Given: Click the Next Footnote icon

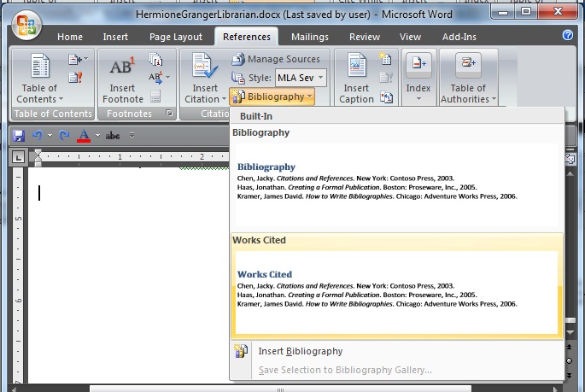Looking at the screenshot, I should click(x=155, y=78).
